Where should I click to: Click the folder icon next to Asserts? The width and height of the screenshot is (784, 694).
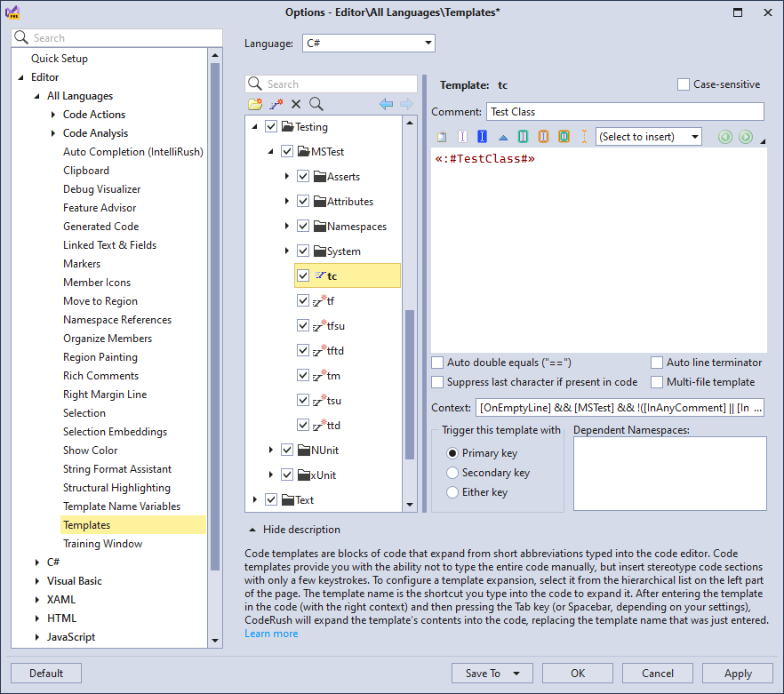click(x=320, y=176)
